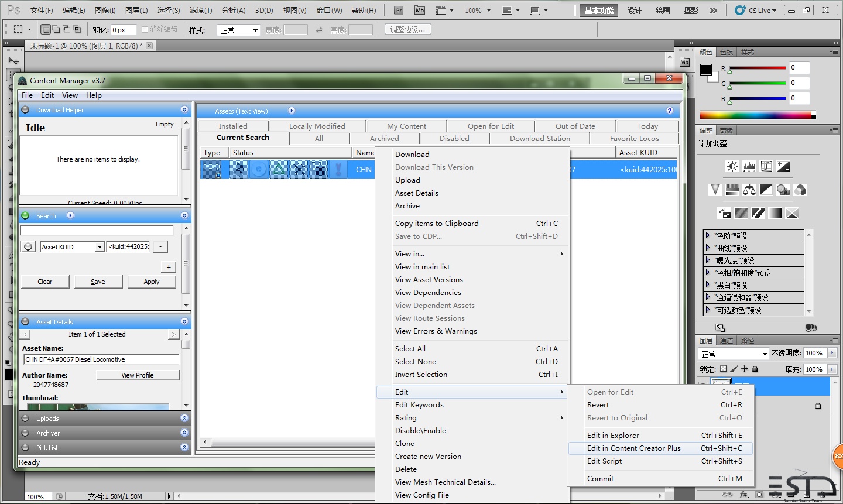The height and width of the screenshot is (504, 843).
Task: Lock all layer attributes with padlock icon
Action: [755, 369]
